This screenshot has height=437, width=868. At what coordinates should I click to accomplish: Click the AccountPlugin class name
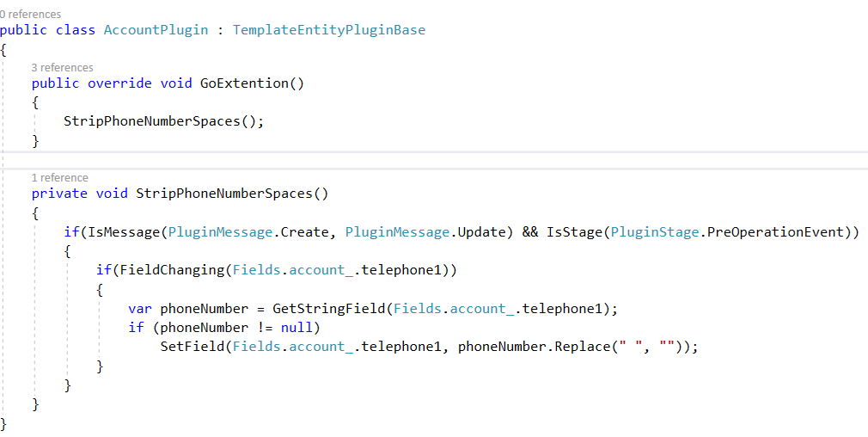tap(156, 29)
